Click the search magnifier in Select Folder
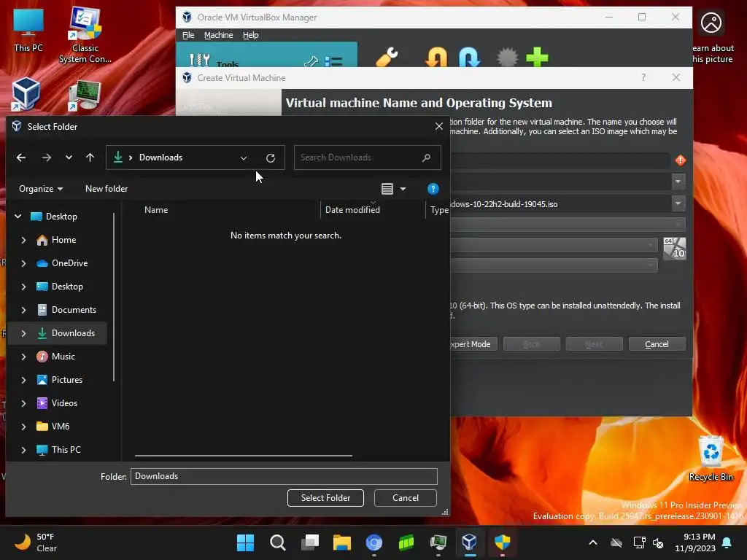This screenshot has width=747, height=560. (x=426, y=157)
